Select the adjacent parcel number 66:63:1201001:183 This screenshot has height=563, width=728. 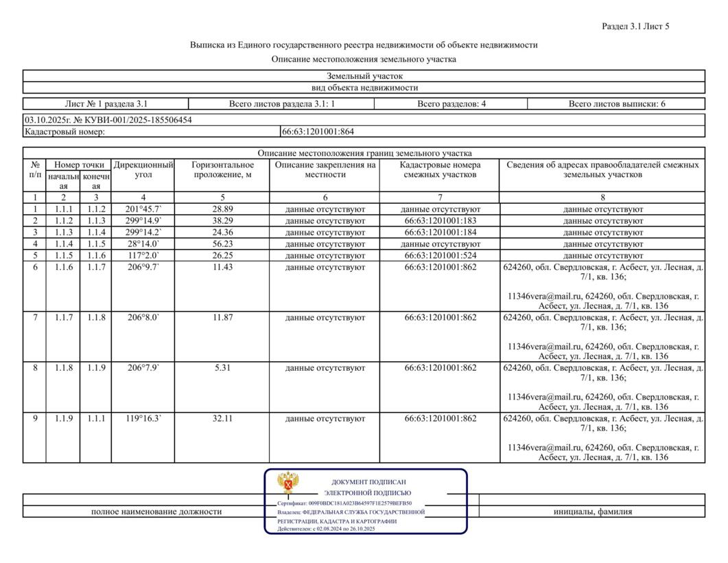click(x=440, y=221)
